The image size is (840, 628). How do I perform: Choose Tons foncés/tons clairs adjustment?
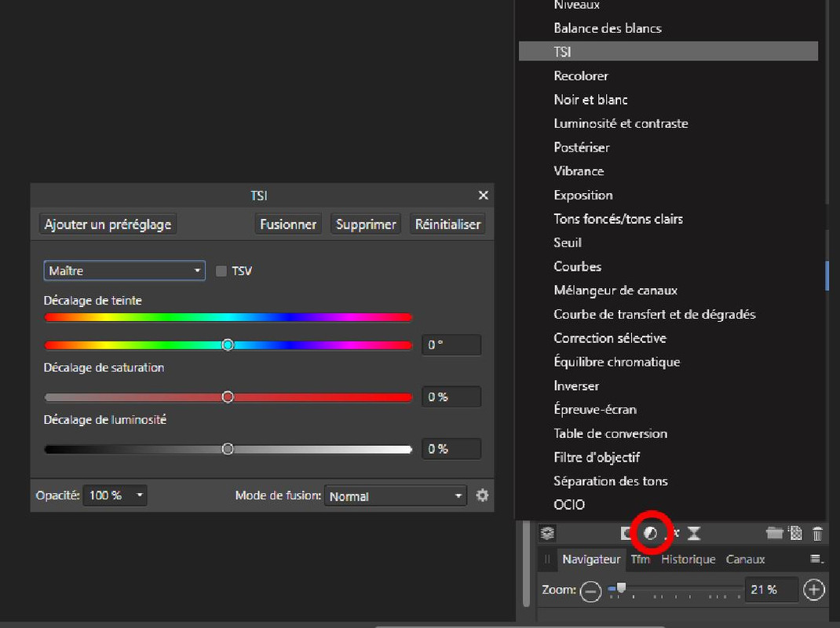[668, 218]
